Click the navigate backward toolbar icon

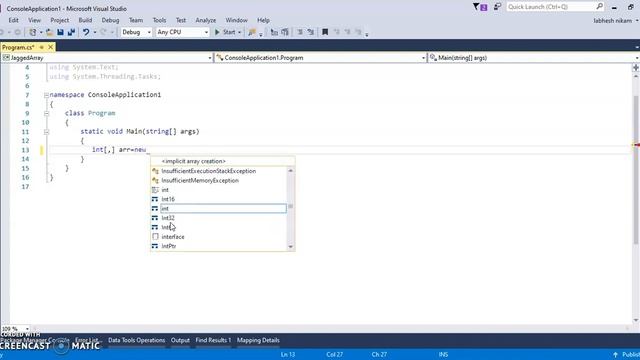click(x=2, y=32)
